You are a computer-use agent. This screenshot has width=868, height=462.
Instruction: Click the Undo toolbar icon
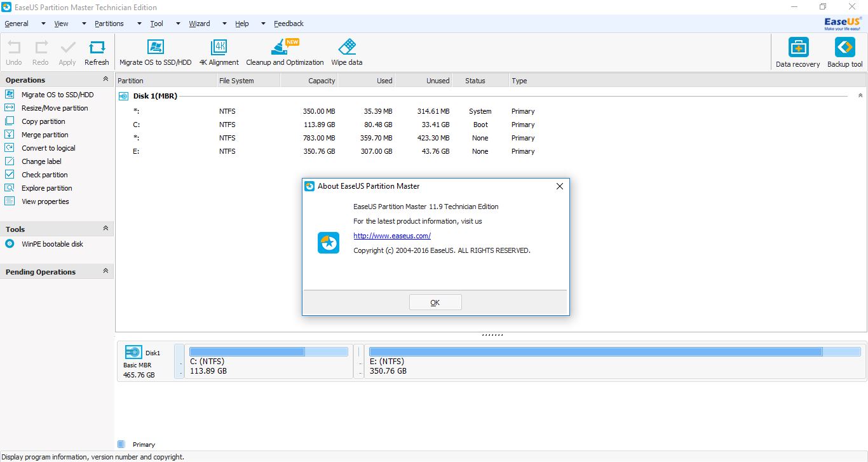(x=14, y=53)
